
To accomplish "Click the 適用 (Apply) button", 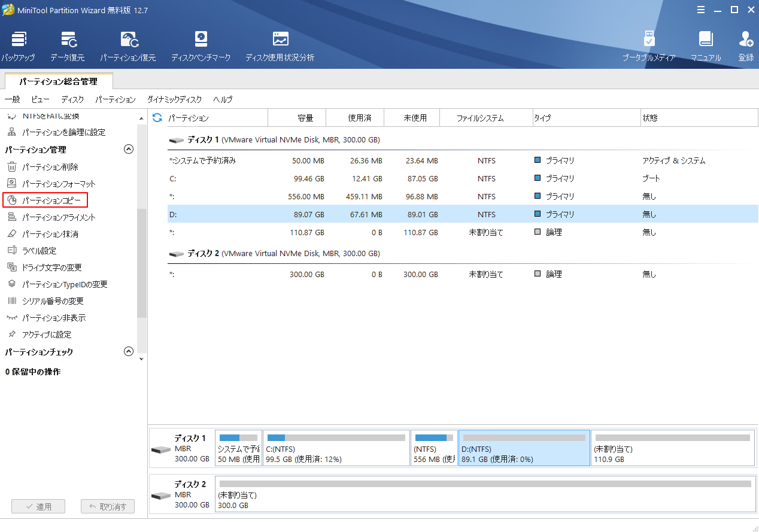I will [38, 506].
